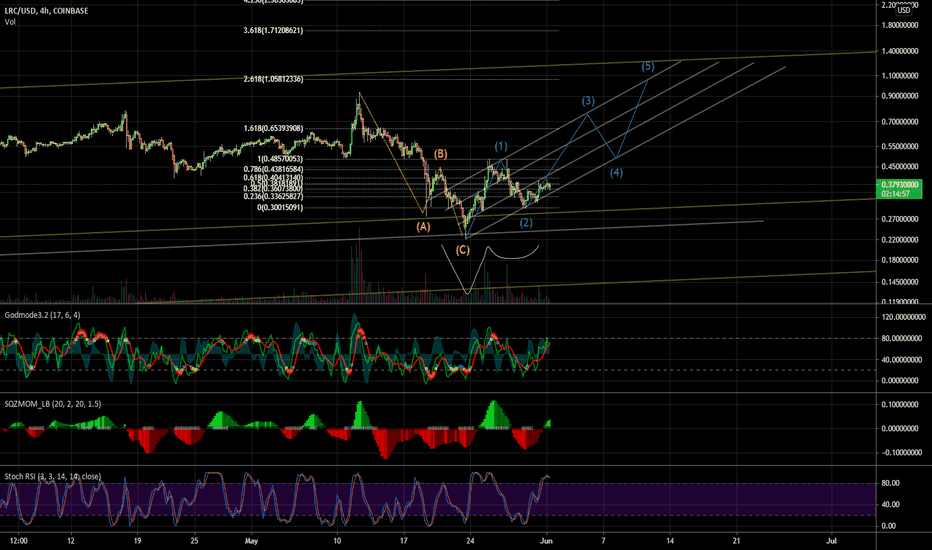Click the May label on the time axis
The width and height of the screenshot is (932, 550).
[x=251, y=541]
